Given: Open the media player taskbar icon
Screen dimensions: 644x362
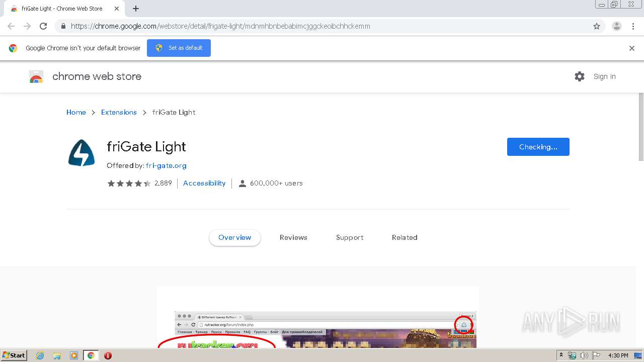Looking at the screenshot, I should click(x=74, y=355).
